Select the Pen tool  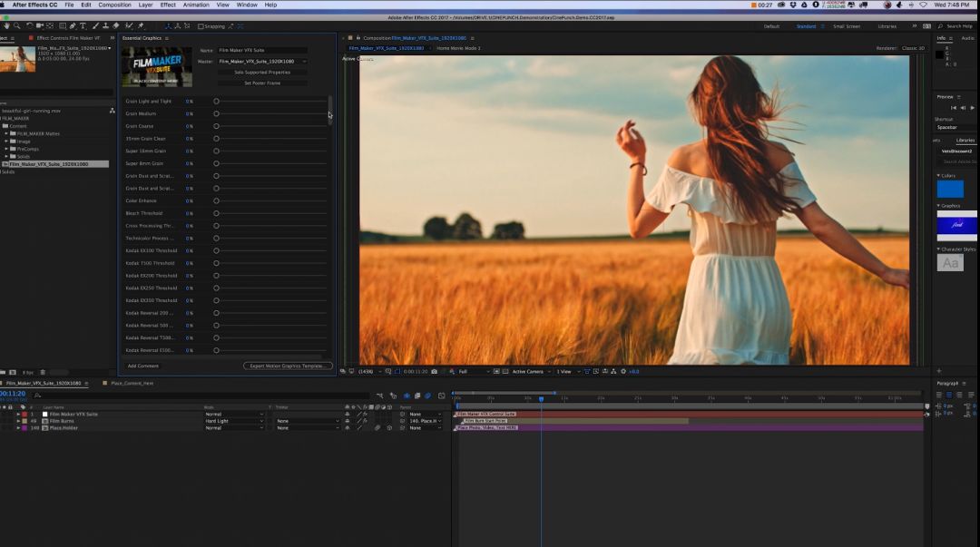pyautogui.click(x=73, y=26)
